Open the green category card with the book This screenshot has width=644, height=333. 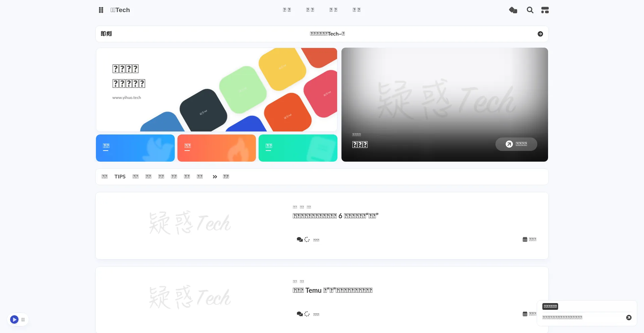[298, 148]
